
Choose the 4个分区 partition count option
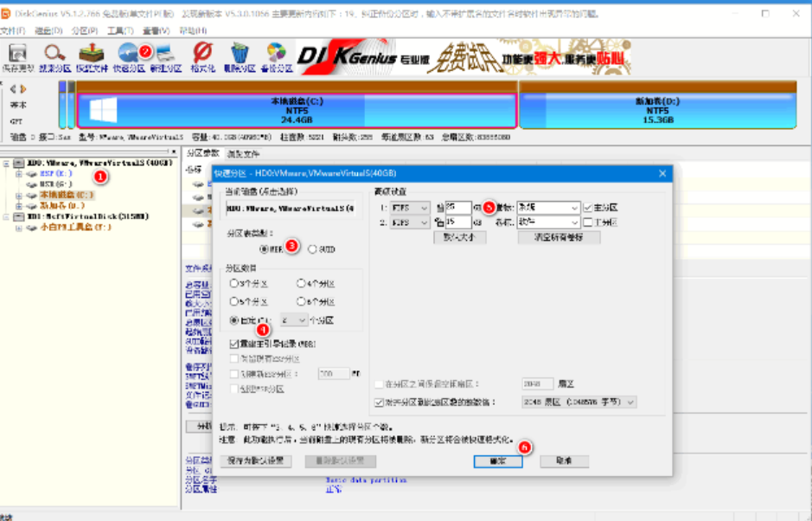[x=299, y=282]
